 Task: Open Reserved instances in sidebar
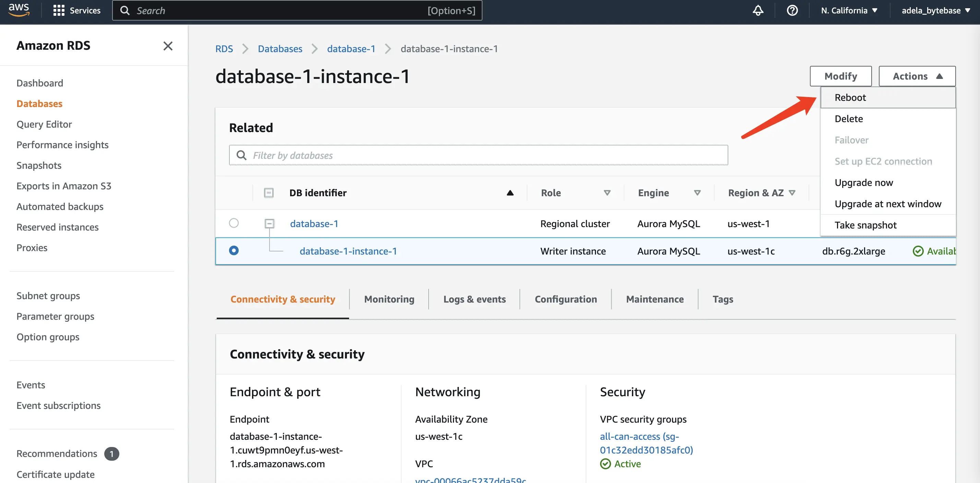tap(57, 227)
